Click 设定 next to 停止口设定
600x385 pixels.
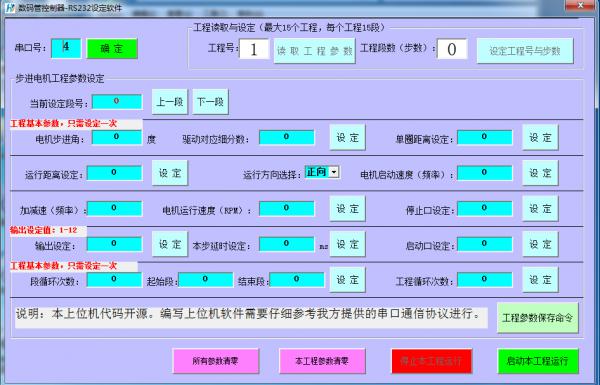point(540,209)
